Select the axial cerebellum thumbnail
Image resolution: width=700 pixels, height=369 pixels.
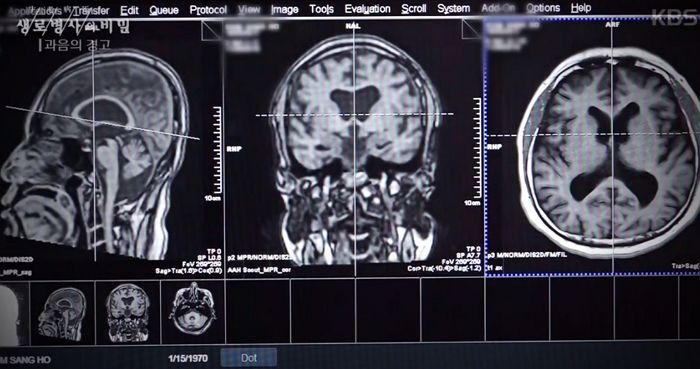[192, 312]
